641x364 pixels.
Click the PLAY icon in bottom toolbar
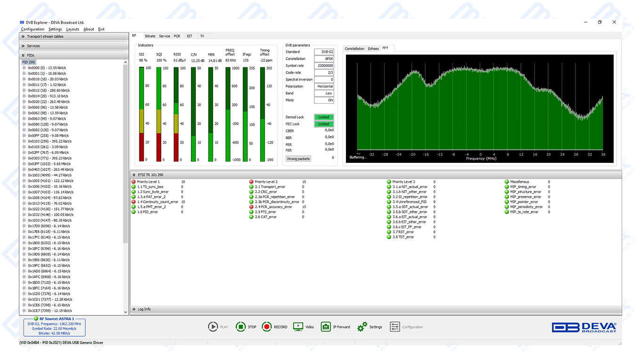(x=213, y=327)
